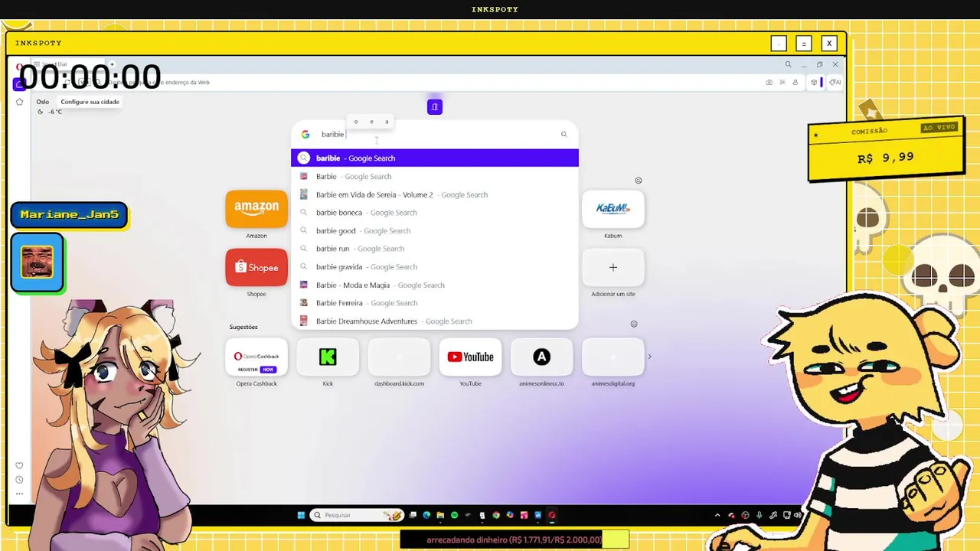Viewport: 980px width, 551px height.
Task: Open the extensions cube icon in toolbar
Action: pyautogui.click(x=814, y=83)
